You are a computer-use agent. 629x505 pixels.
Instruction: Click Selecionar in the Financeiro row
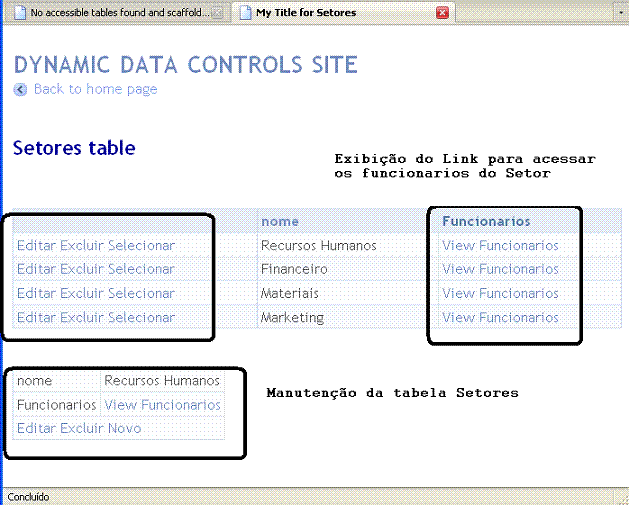pos(141,269)
